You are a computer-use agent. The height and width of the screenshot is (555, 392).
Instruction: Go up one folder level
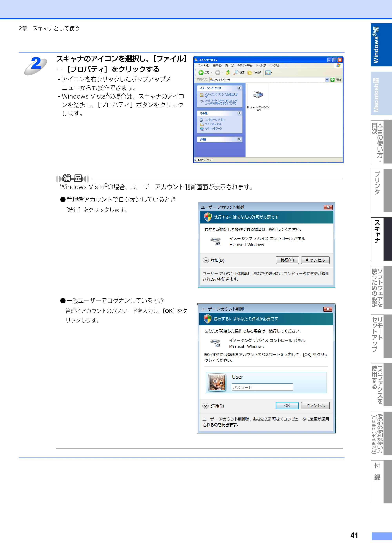[228, 73]
